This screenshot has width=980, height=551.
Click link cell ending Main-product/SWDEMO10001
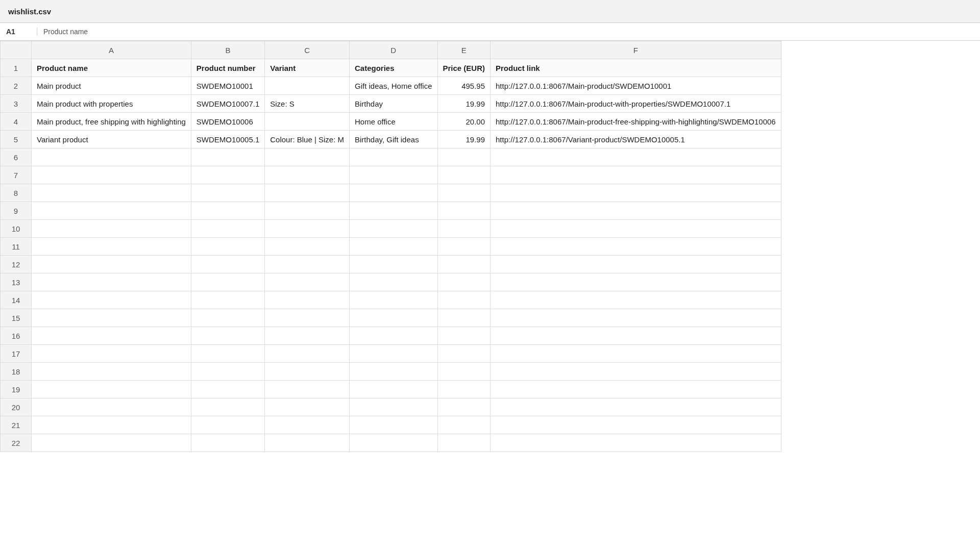point(635,86)
